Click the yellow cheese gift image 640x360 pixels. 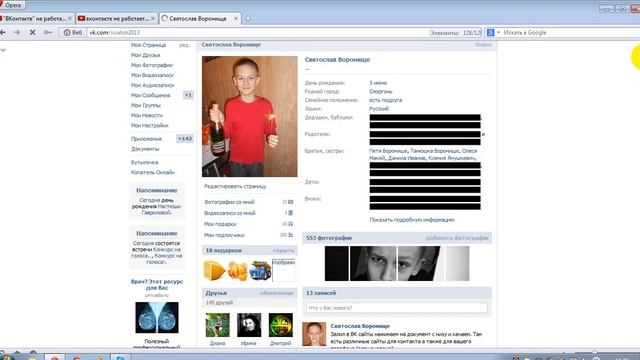(214, 271)
